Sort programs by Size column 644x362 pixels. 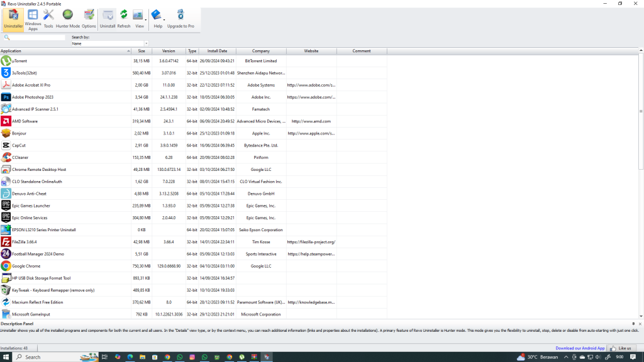(142, 51)
